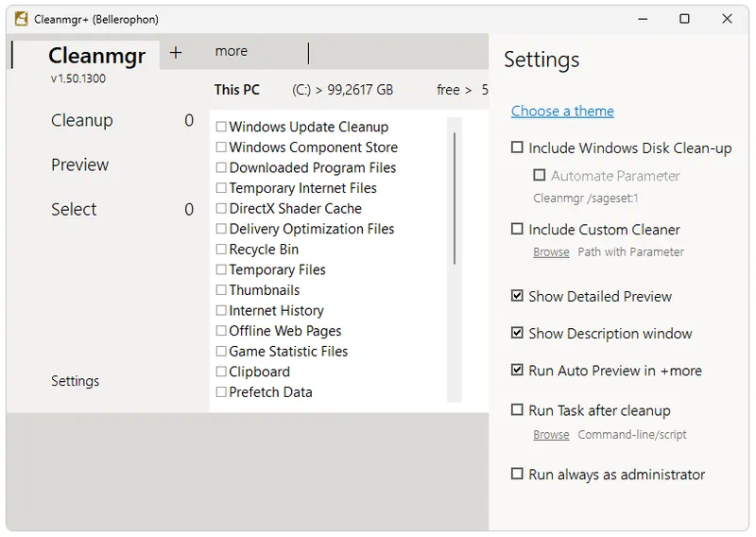Image resolution: width=756 pixels, height=537 pixels.
Task: Check Windows Update Cleanup
Action: click(221, 127)
